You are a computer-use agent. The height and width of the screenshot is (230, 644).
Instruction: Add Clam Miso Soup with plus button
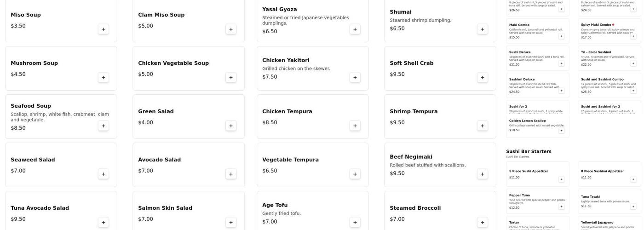pos(231,29)
